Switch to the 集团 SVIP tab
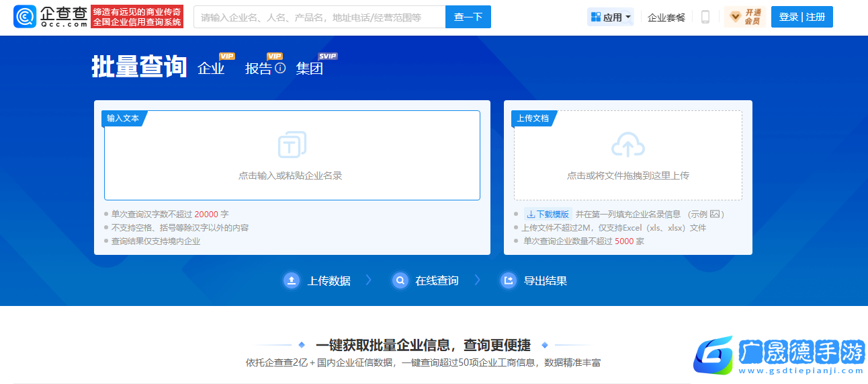 click(x=310, y=68)
